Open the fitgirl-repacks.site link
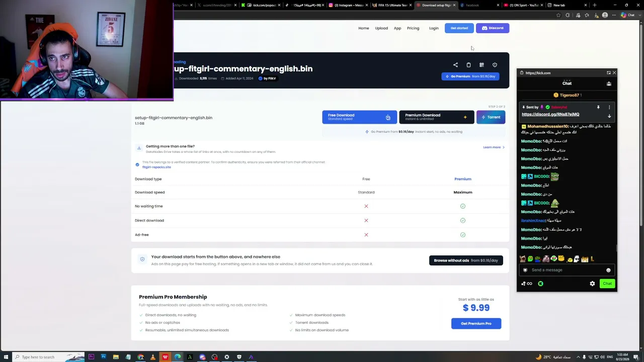644x362 pixels. (156, 167)
